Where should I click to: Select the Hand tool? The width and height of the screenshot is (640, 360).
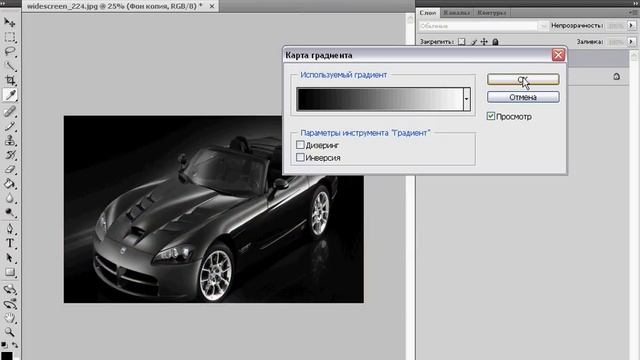(10, 318)
